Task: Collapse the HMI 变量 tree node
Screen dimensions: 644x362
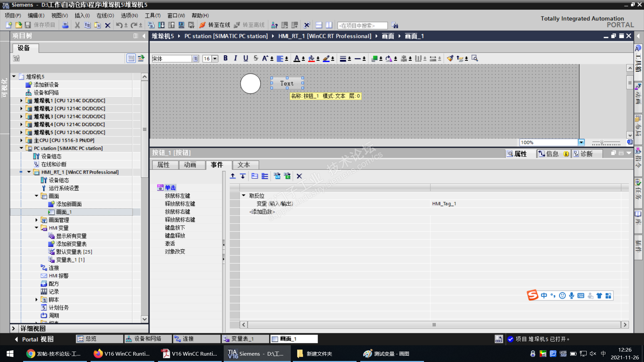Action: point(37,228)
